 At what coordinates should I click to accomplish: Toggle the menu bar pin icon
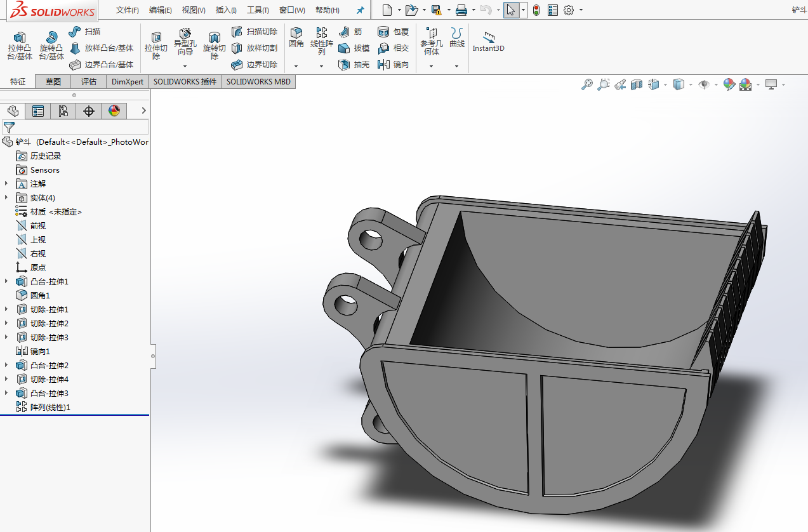[360, 10]
